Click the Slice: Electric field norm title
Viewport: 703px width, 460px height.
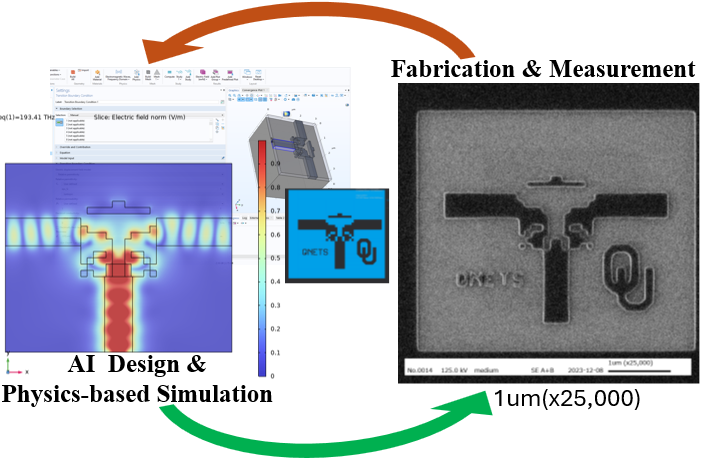click(x=139, y=117)
